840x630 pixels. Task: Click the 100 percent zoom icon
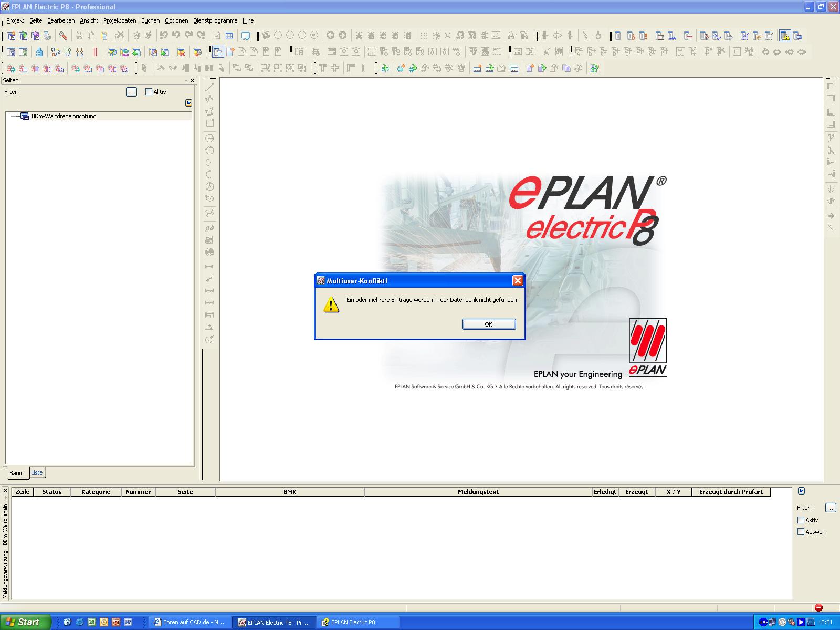pyautogui.click(x=314, y=35)
